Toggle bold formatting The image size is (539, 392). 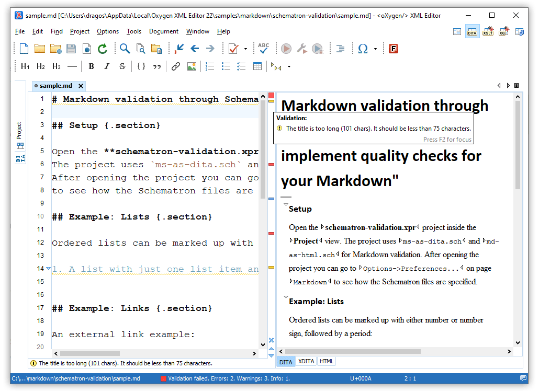[x=91, y=66]
